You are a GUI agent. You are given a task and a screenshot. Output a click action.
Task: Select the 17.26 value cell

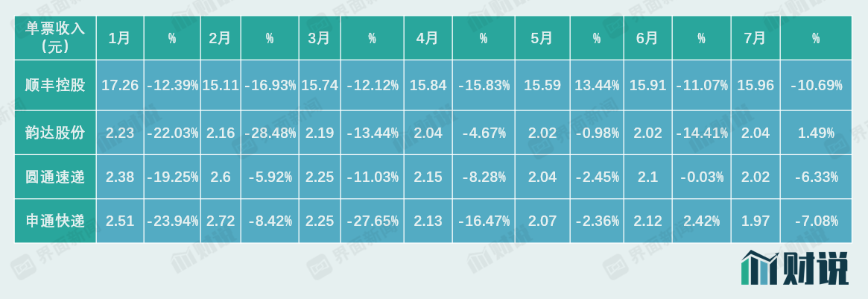(x=120, y=85)
